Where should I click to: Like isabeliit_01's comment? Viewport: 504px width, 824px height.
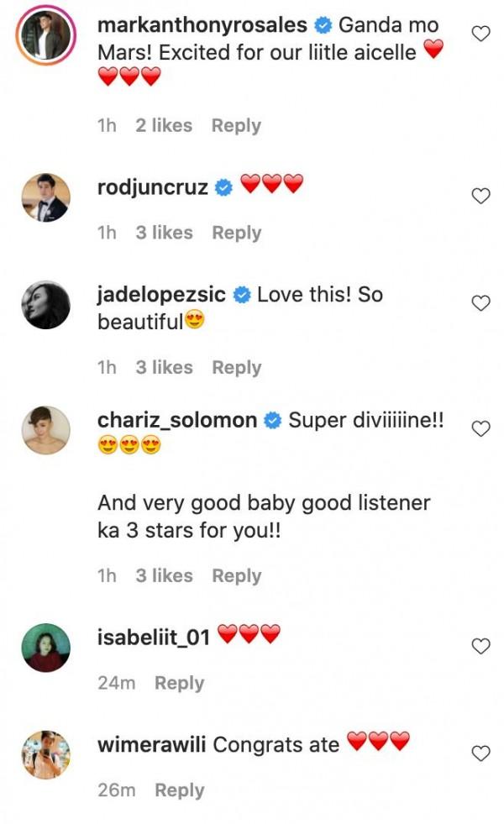coord(480,646)
